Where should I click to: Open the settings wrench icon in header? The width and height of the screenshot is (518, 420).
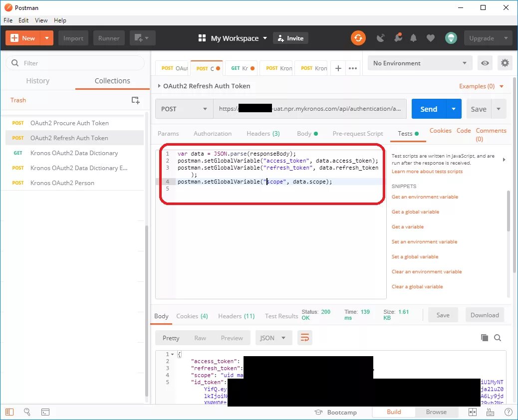tap(398, 37)
